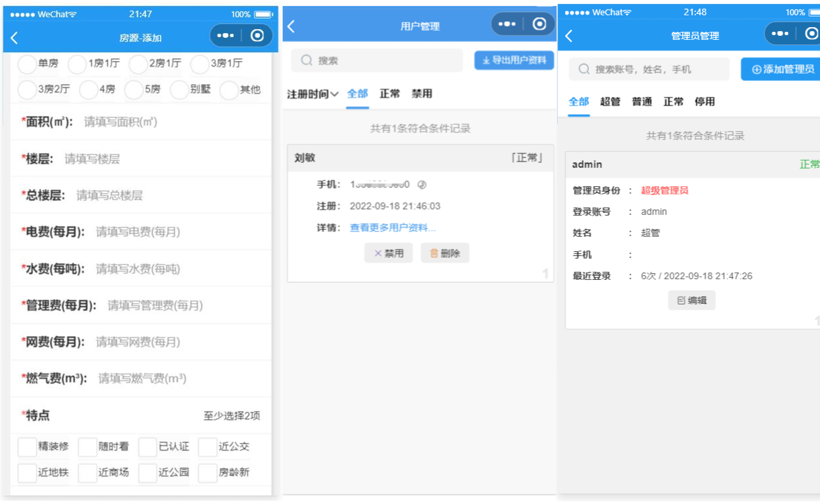
Task: Click search magnifier icon in 管理员管理
Action: (584, 69)
